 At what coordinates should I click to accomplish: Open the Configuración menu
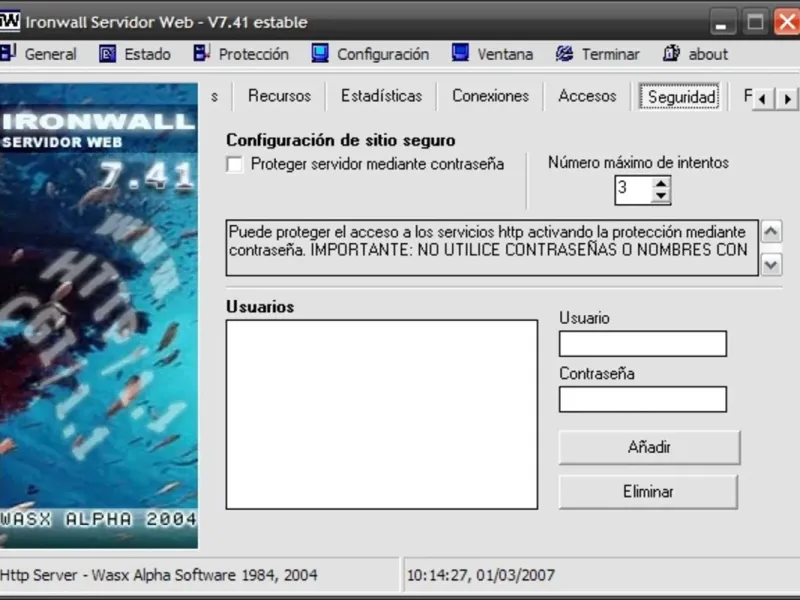pyautogui.click(x=383, y=54)
